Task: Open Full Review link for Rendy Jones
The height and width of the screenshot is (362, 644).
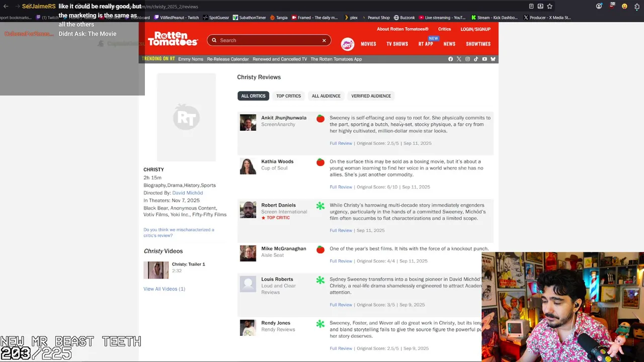Action: [x=341, y=348]
